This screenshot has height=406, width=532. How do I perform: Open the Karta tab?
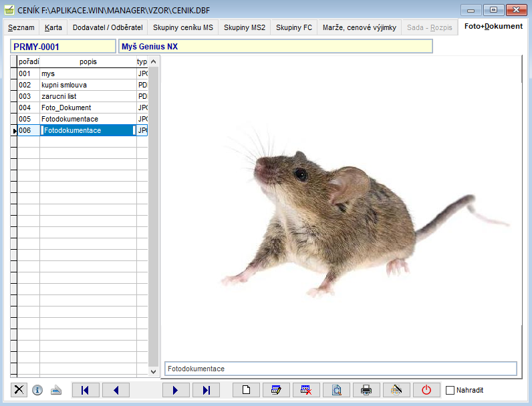tap(53, 27)
